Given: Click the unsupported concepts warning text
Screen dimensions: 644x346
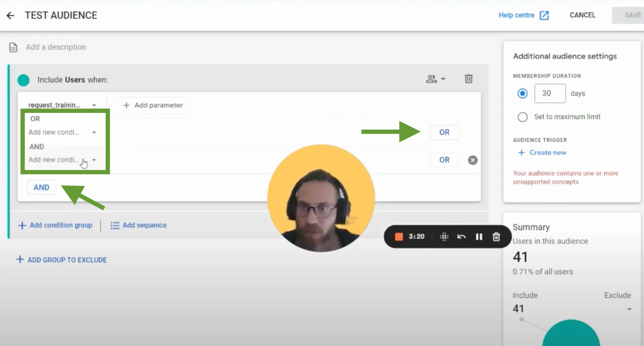Looking at the screenshot, I should pos(565,178).
